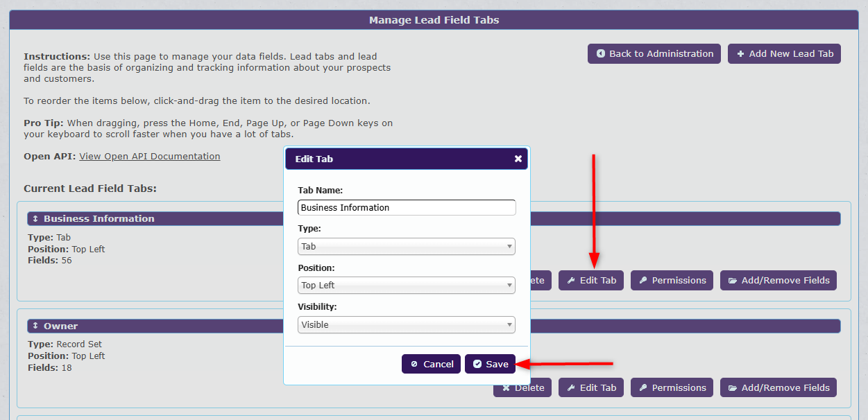Click the Owner tab header bar
This screenshot has width=868, height=420.
click(434, 326)
